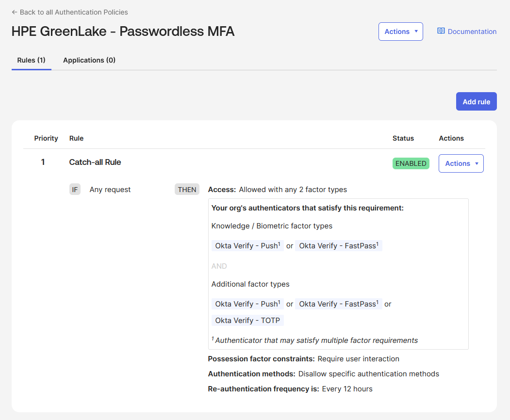Click the ENABLED status badge
This screenshot has width=510, height=420.
pos(411,163)
